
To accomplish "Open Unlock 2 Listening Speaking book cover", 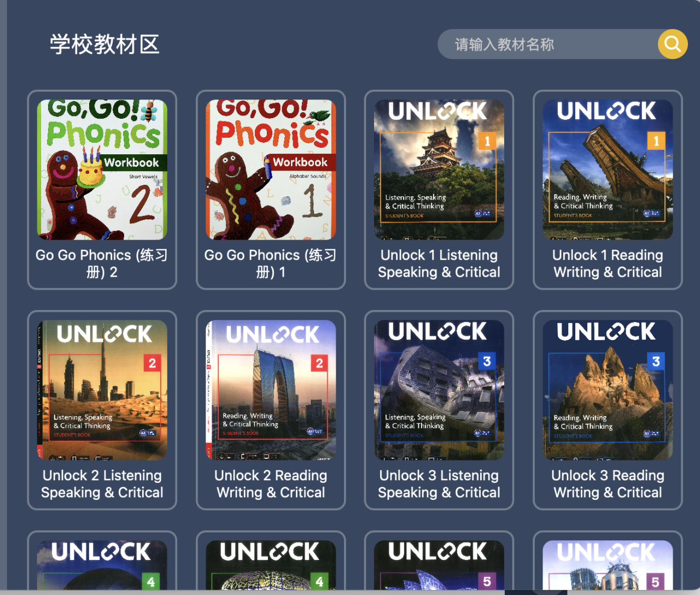I will click(102, 390).
